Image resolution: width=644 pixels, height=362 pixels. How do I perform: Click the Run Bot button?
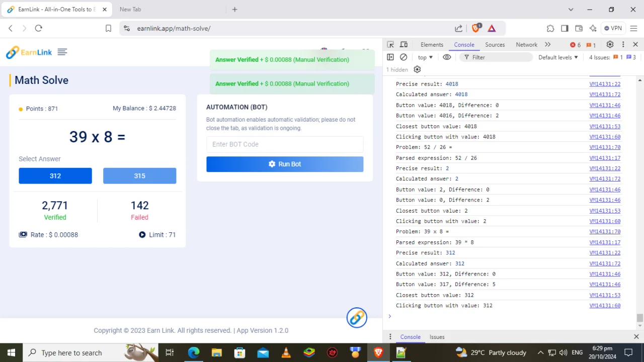coord(285,164)
